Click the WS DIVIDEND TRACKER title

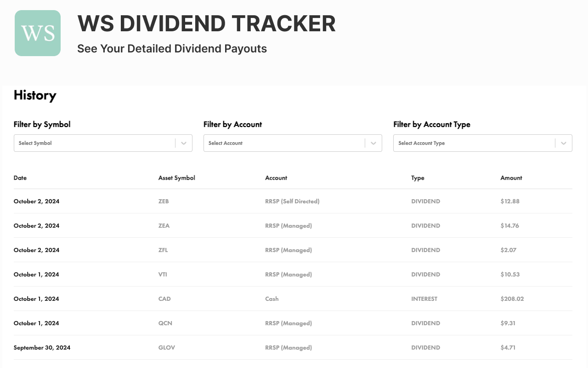pyautogui.click(x=207, y=24)
